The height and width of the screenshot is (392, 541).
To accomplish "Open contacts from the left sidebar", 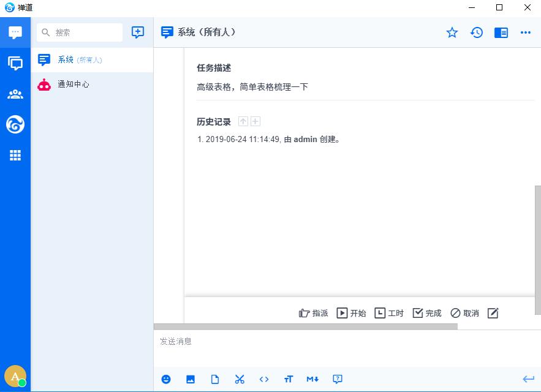I will pyautogui.click(x=15, y=94).
